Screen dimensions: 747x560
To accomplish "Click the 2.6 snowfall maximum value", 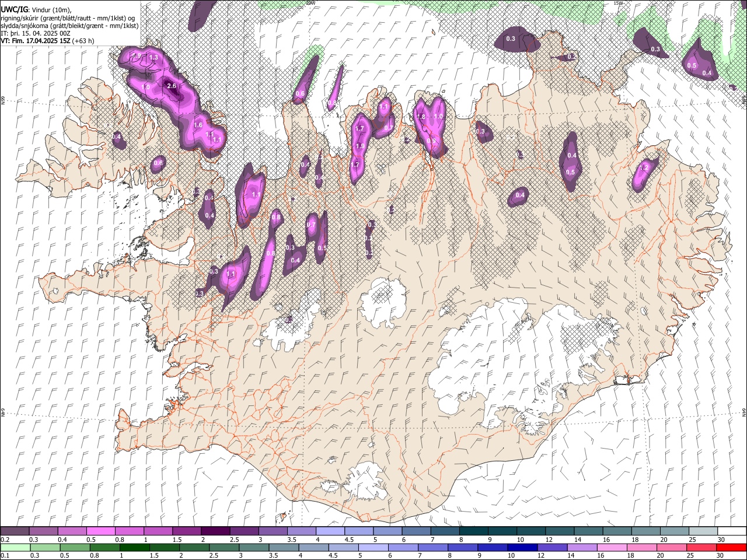I will (x=172, y=86).
